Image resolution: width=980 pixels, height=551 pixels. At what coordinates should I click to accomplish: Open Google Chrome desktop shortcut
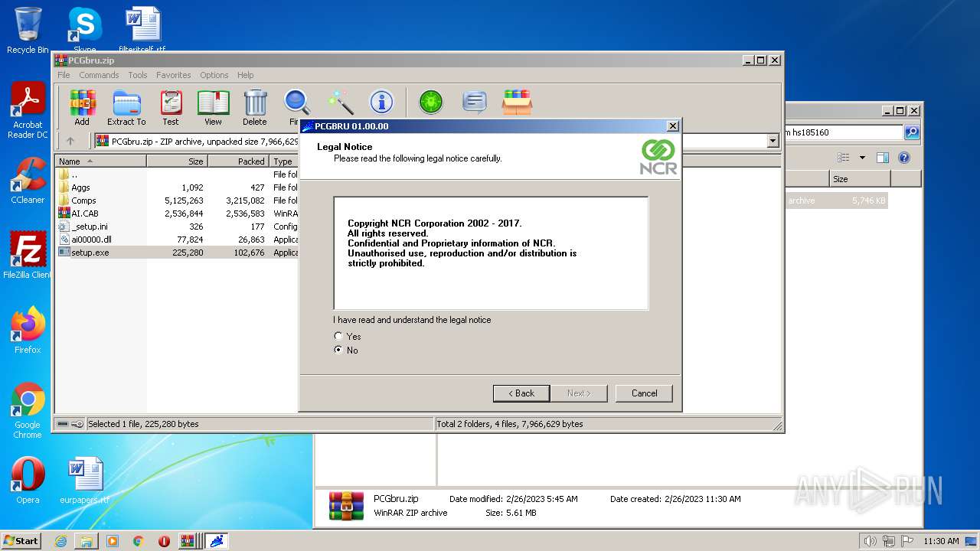click(x=28, y=410)
